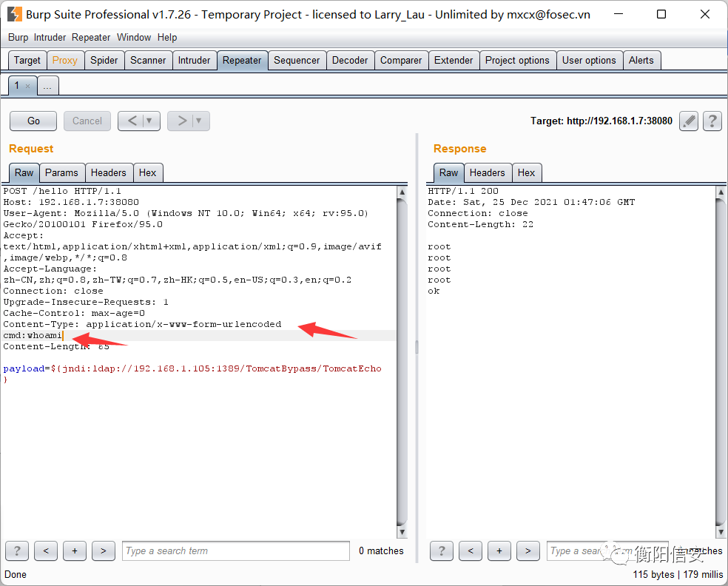
Task: Select the Response Raw view tab
Action: (x=449, y=172)
